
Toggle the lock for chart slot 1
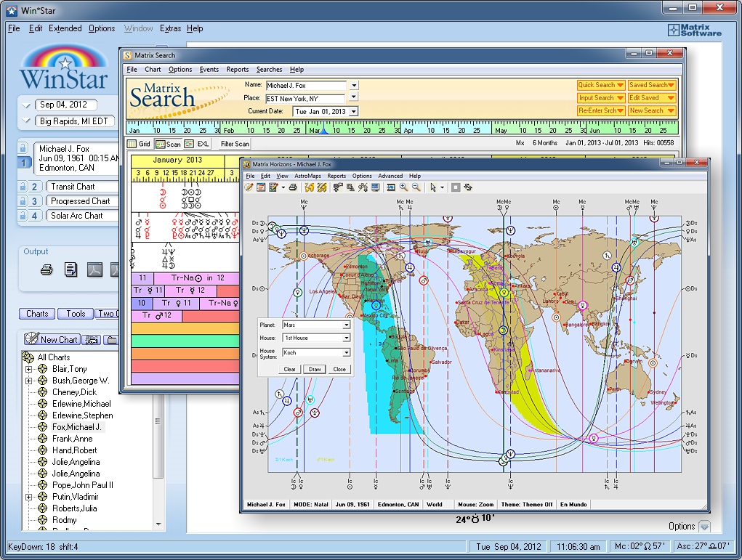(23, 148)
